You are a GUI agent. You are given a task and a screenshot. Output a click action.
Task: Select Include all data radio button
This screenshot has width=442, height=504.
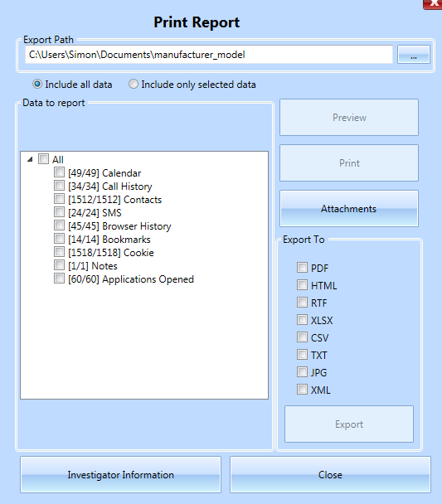pos(37,85)
